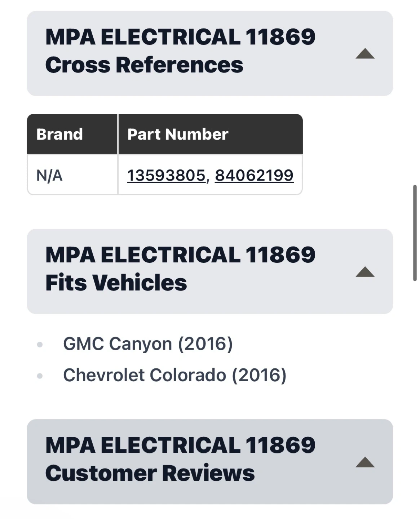Image resolution: width=420 pixels, height=519 pixels.
Task: Click bullet point beside Chevrolet Colorado
Action: [40, 376]
